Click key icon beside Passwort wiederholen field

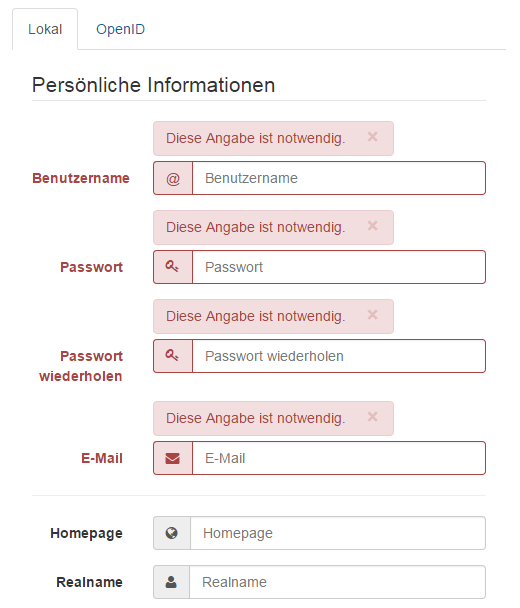click(172, 356)
